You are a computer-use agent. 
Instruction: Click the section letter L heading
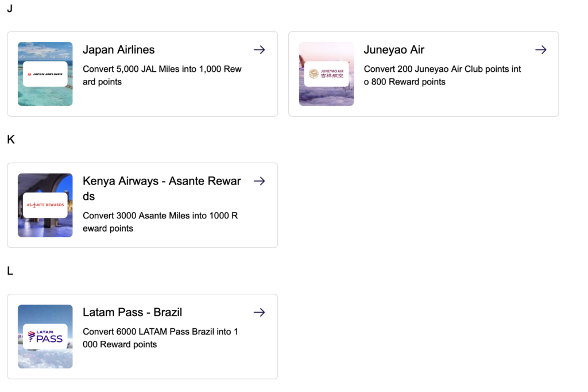coord(10,271)
